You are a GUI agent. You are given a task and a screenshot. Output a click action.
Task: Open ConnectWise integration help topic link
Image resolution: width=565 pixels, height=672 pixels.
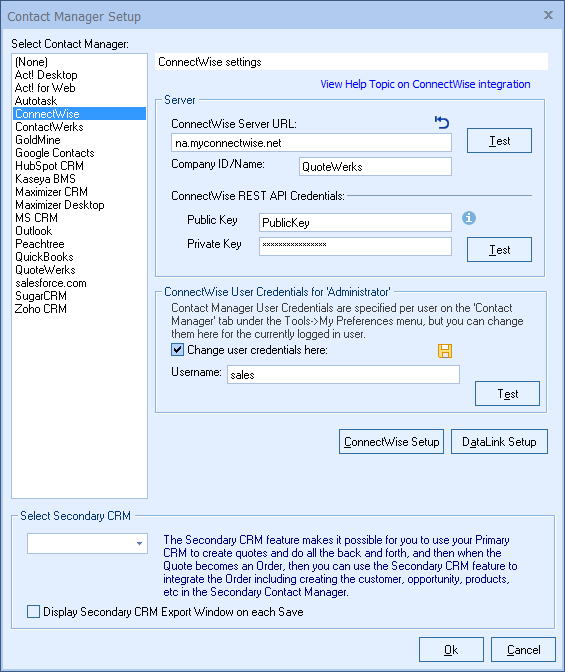point(425,84)
